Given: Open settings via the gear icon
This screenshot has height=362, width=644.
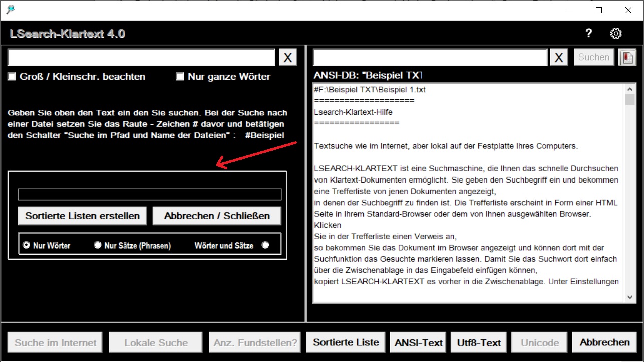Looking at the screenshot, I should point(616,34).
